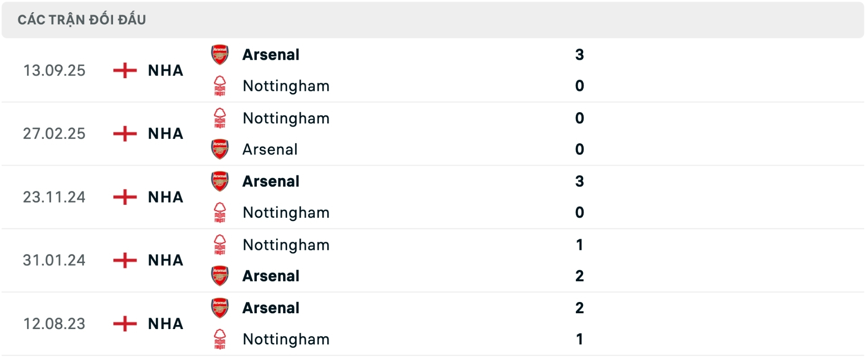The height and width of the screenshot is (358, 868).
Task: Click the Nottingham badge in the 27.02.25 row
Action: tap(220, 118)
